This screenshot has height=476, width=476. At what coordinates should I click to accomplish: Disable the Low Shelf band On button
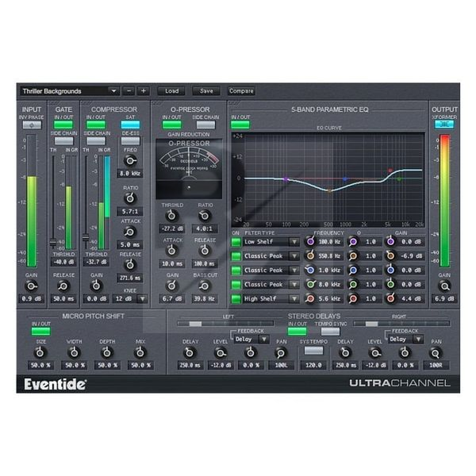tap(236, 242)
